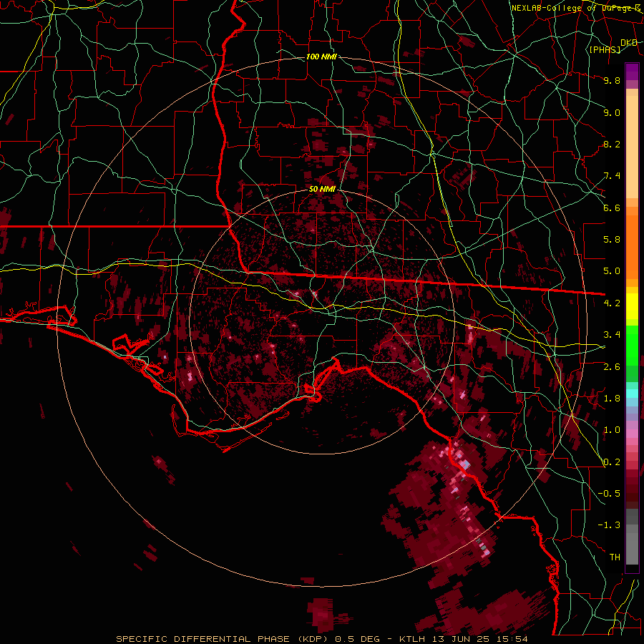Click the [PHAS] units label

click(605, 50)
